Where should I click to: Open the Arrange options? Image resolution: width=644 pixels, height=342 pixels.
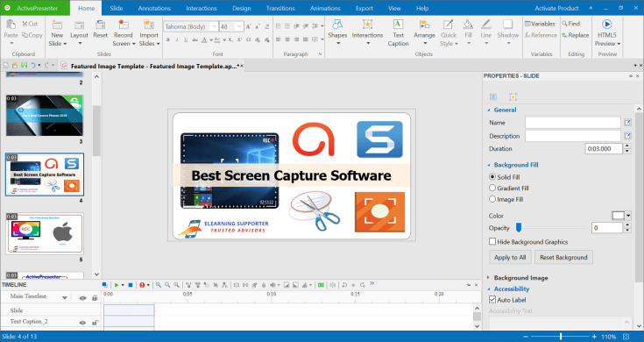click(x=424, y=32)
